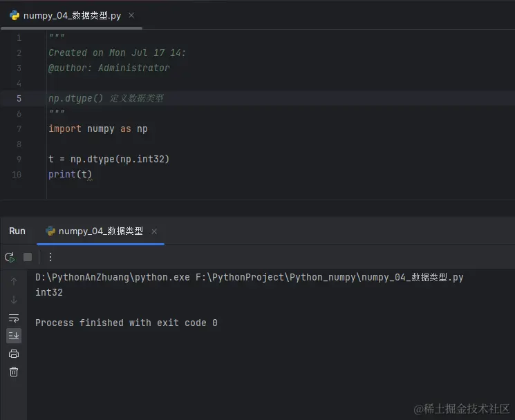This screenshot has width=515, height=420.
Task: Switch to numpy_04_数据类型 run tab
Action: click(x=100, y=231)
